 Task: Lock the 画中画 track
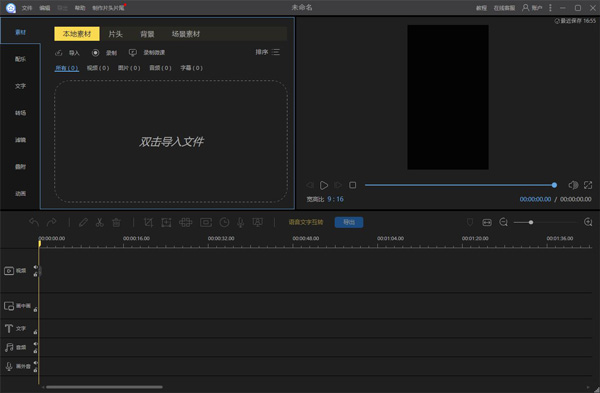pyautogui.click(x=36, y=309)
